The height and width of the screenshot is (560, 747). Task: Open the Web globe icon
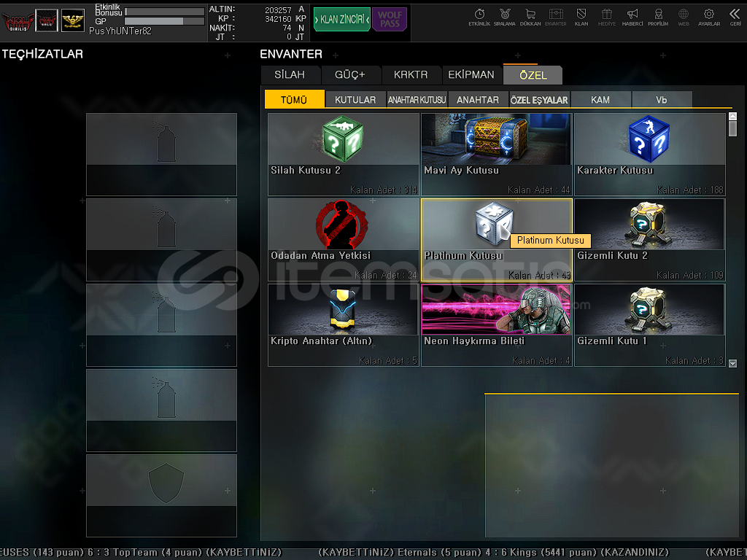[684, 17]
